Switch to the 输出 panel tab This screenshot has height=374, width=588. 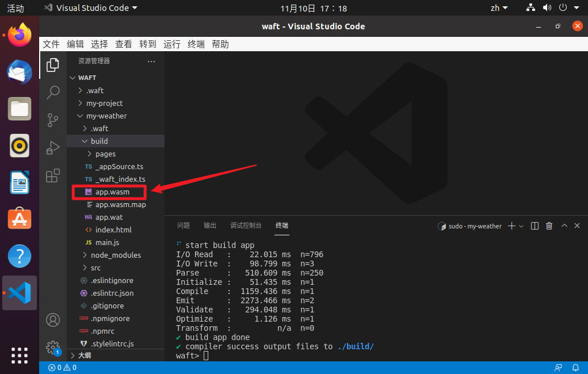click(x=210, y=226)
